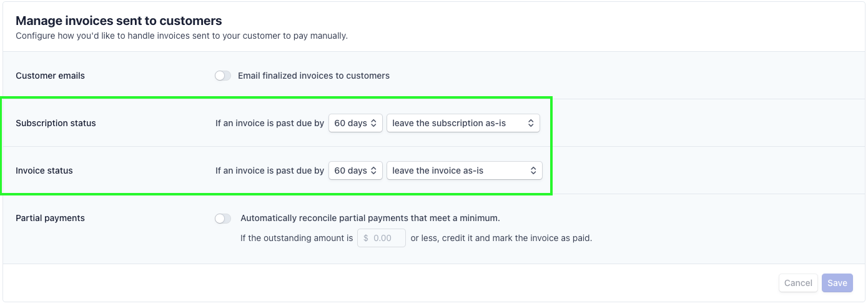This screenshot has width=868, height=306.
Task: Select the Subscription status row label
Action: (x=56, y=123)
